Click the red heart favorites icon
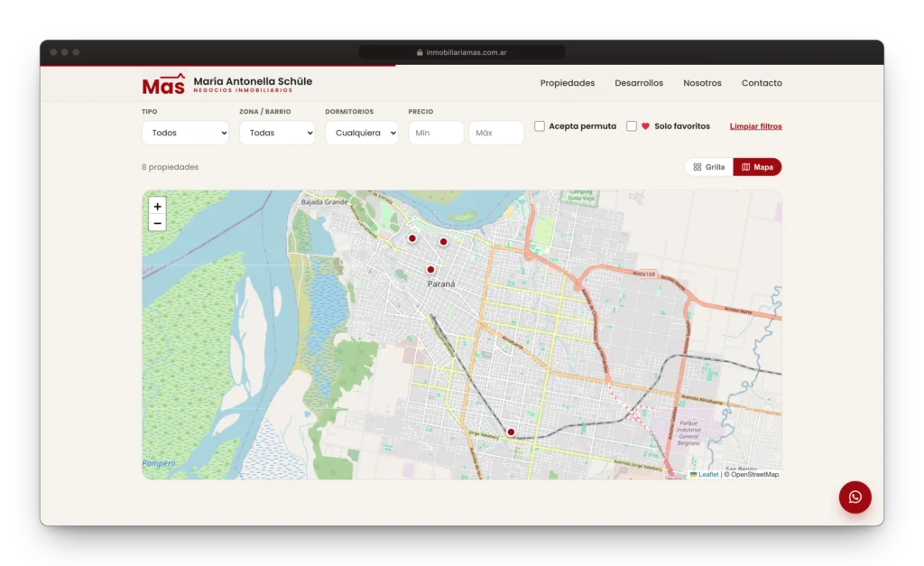This screenshot has width=924, height=566. pyautogui.click(x=645, y=126)
